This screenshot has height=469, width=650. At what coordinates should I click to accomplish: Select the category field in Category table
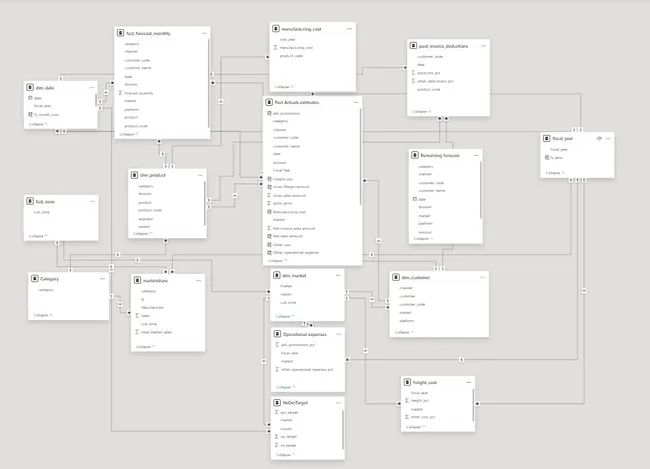point(46,289)
